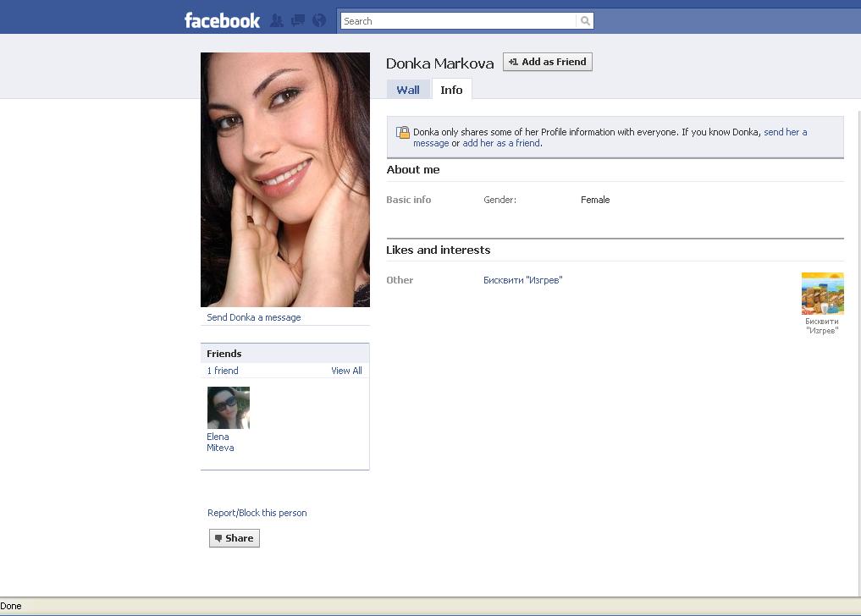Click 'Send Donka a message' under photo
The height and width of the screenshot is (616, 861).
pyautogui.click(x=254, y=317)
